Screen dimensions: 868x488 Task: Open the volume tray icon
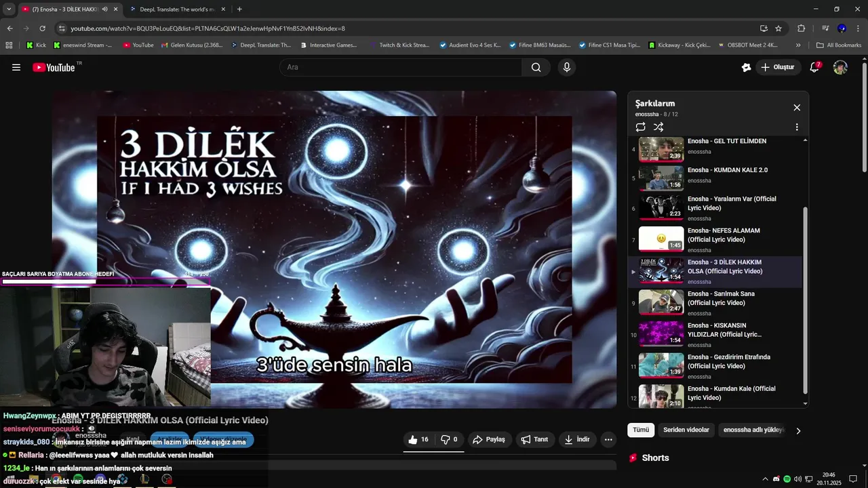click(x=798, y=479)
